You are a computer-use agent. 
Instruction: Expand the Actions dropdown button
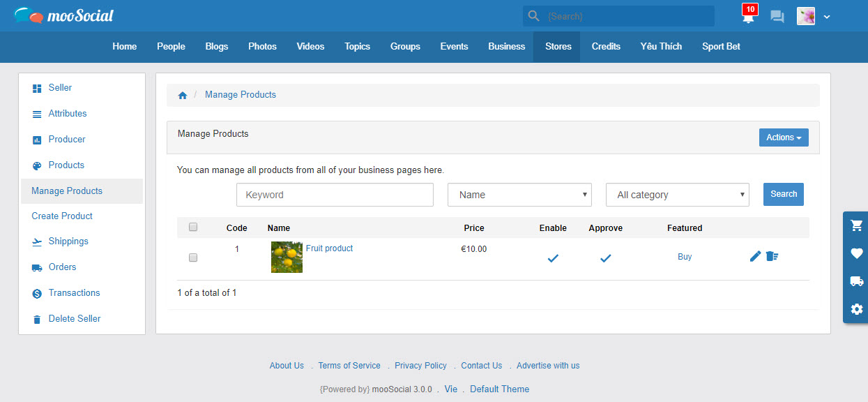point(784,137)
